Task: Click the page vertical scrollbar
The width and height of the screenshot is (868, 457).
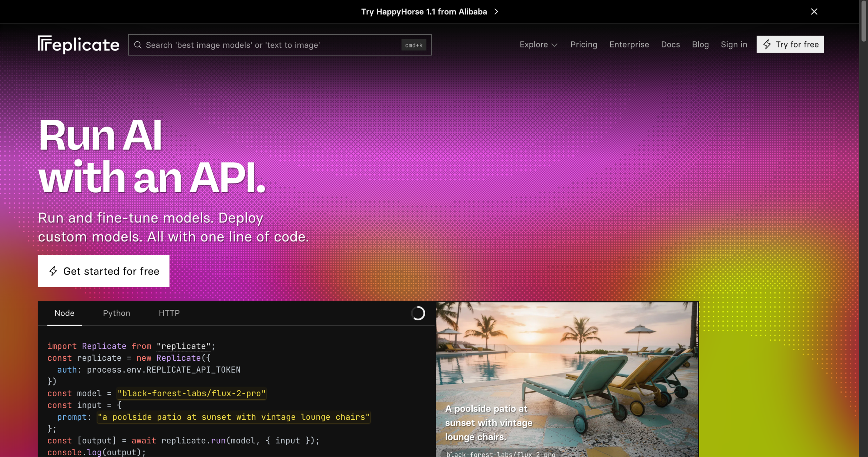Action: 864,228
